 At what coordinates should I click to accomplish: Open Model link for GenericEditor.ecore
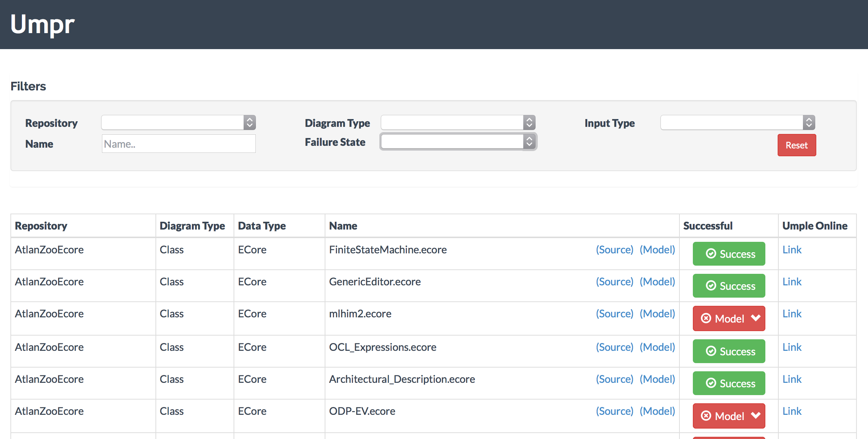pyautogui.click(x=657, y=282)
